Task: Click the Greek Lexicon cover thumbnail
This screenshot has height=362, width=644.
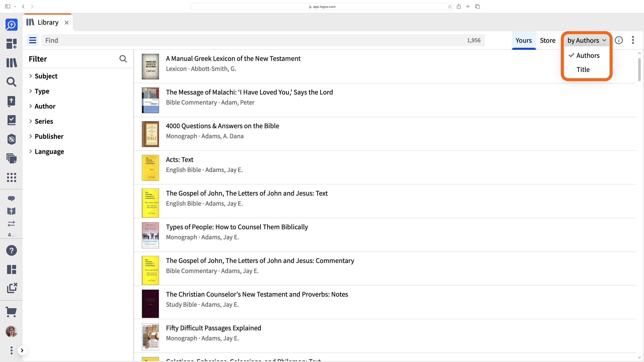Action: (150, 66)
